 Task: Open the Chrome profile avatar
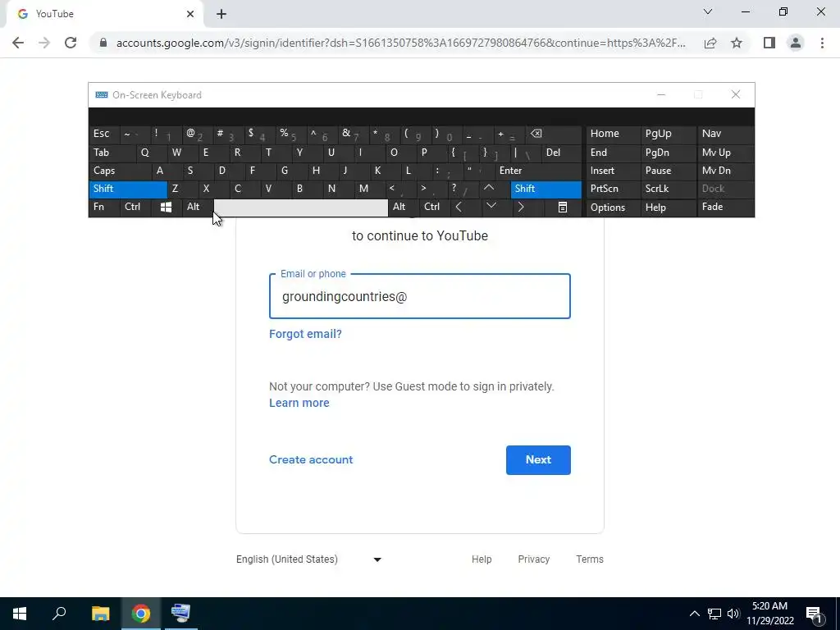[x=796, y=43]
